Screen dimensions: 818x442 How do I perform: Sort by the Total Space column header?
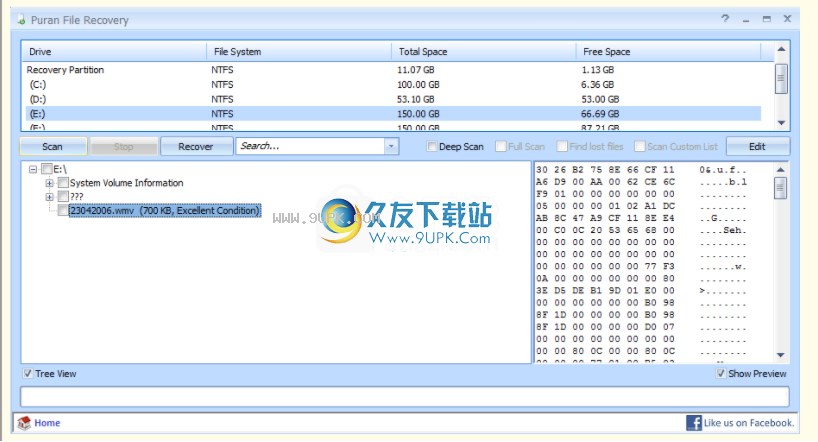(x=484, y=52)
